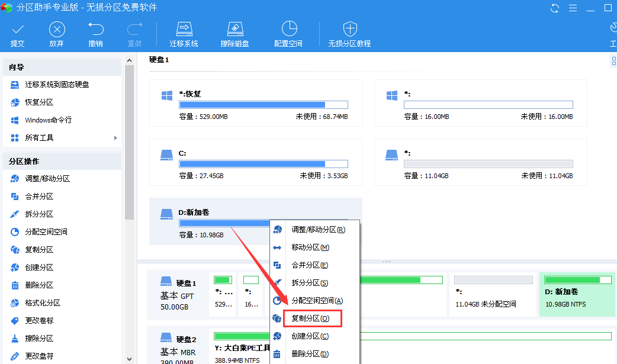Choose 删除分区(D) from context menu
Viewport: 617px width, 364px height.
(315, 353)
